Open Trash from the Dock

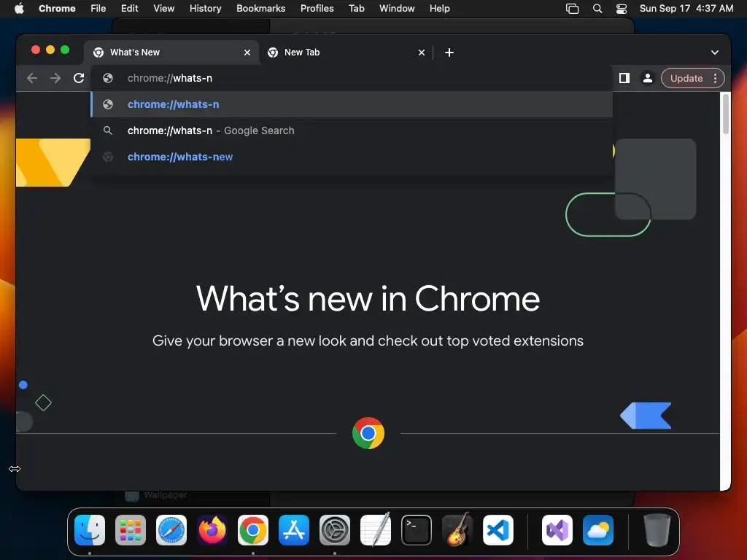tap(657, 529)
